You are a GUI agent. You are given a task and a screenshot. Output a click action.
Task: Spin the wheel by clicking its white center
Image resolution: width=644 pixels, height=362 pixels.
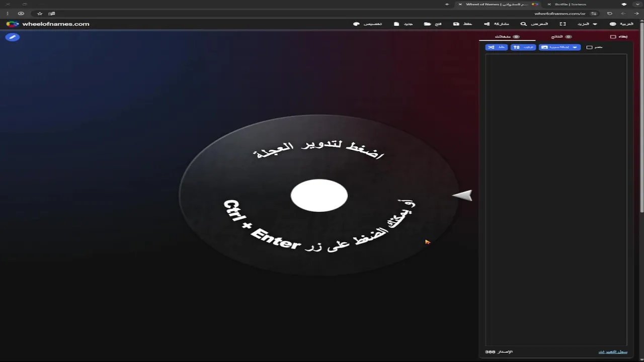[x=319, y=195]
